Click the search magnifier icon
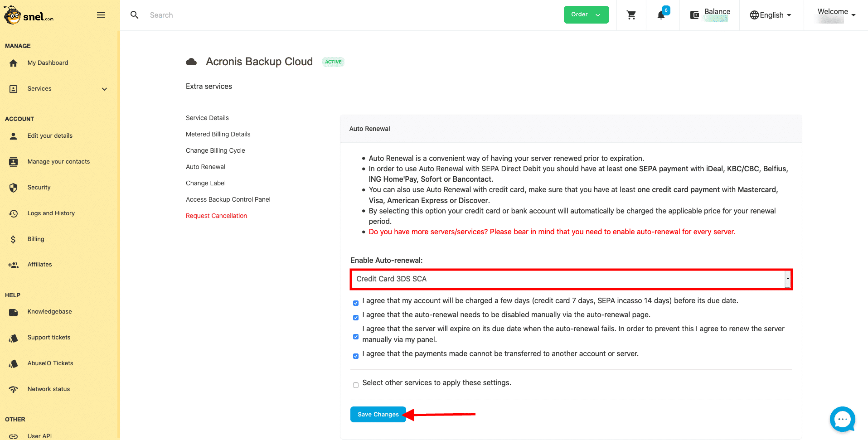This screenshot has height=440, width=868. 135,15
